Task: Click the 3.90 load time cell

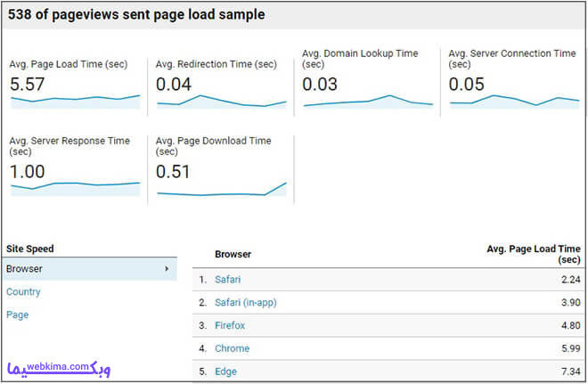Action: (571, 302)
